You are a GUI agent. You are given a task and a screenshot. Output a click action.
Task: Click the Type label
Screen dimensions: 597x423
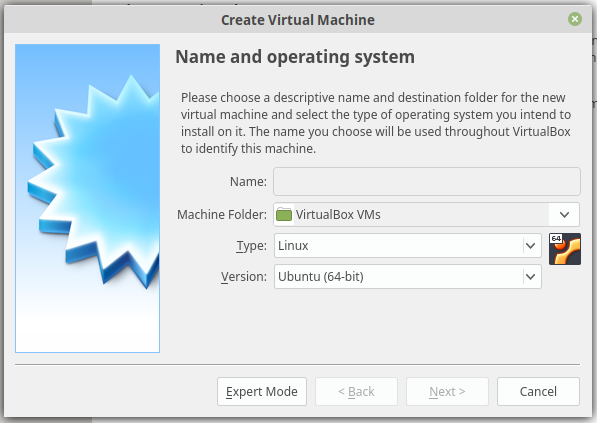tap(251, 246)
